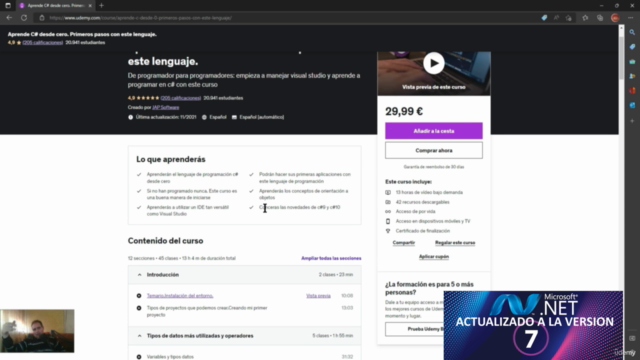Viewport: 640px width, 360px height.
Task: Click the Contenido del curso heading
Action: coord(165,241)
